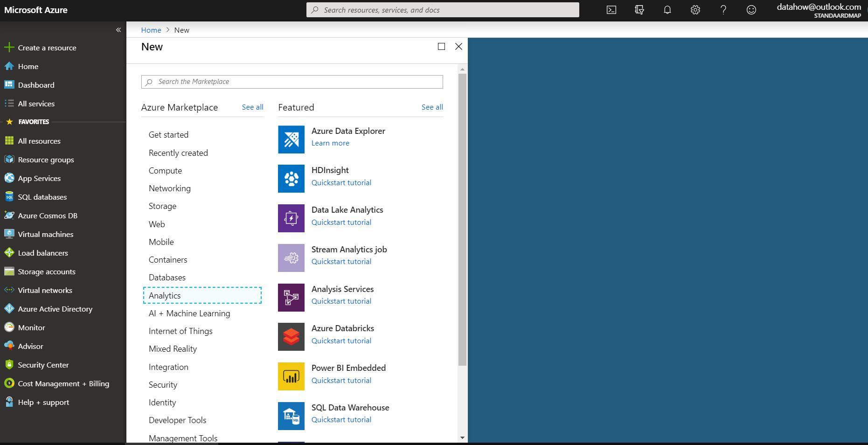868x445 pixels.
Task: Click the Power BI Embedded icon
Action: [291, 376]
